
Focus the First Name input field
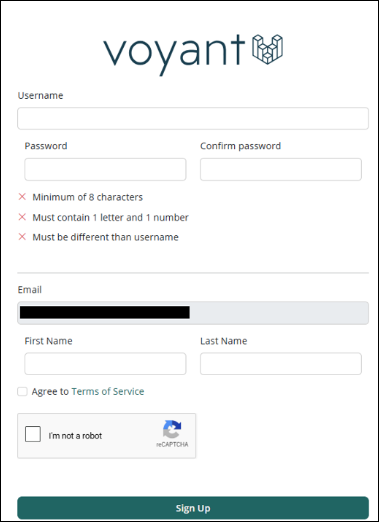tap(105, 364)
